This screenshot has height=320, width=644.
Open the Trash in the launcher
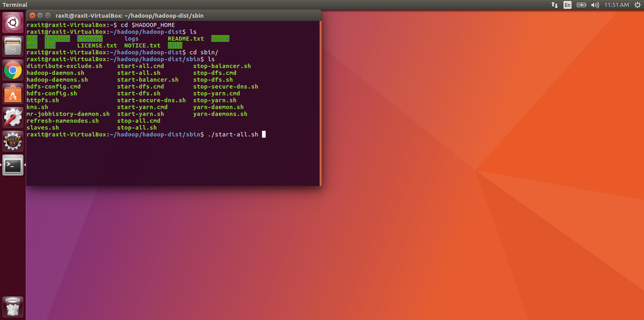click(13, 307)
